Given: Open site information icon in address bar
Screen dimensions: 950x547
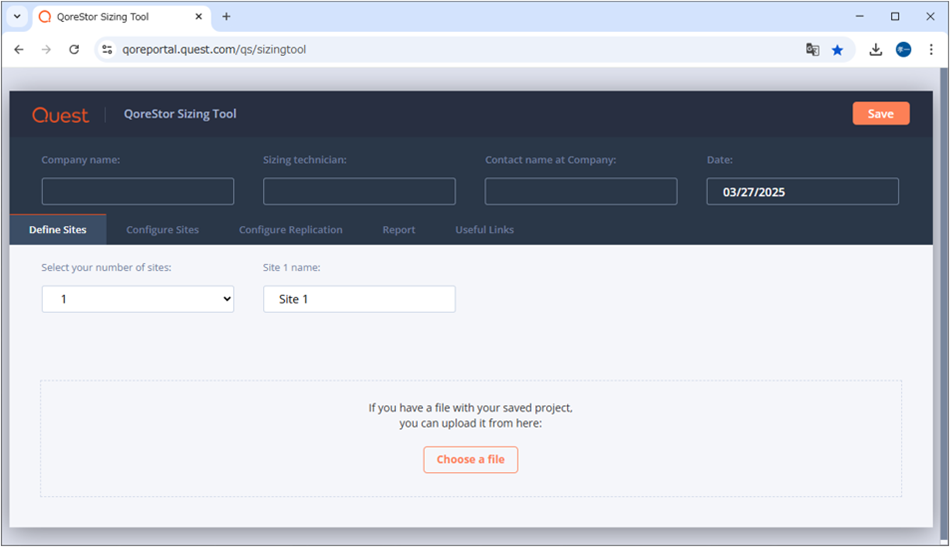Looking at the screenshot, I should tap(107, 50).
